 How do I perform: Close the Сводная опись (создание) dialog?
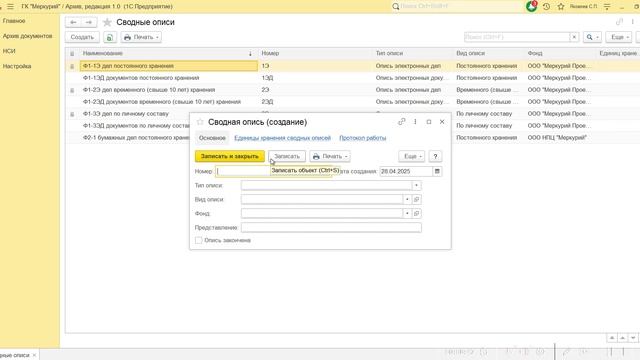442,122
